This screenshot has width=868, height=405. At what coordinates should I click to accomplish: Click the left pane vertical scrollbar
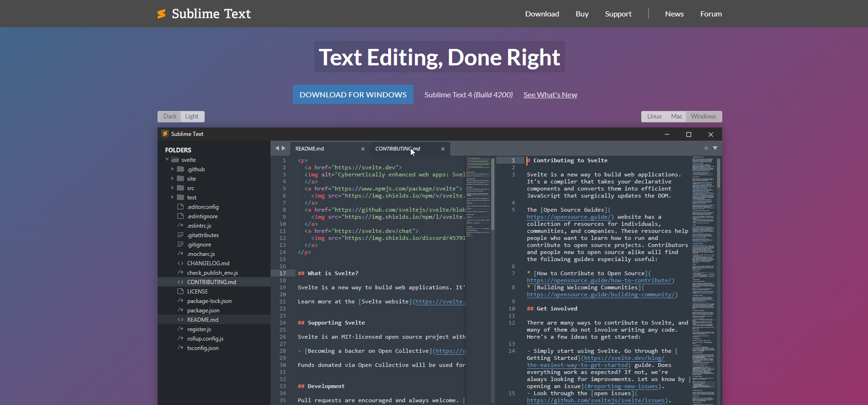pyautogui.click(x=493, y=194)
